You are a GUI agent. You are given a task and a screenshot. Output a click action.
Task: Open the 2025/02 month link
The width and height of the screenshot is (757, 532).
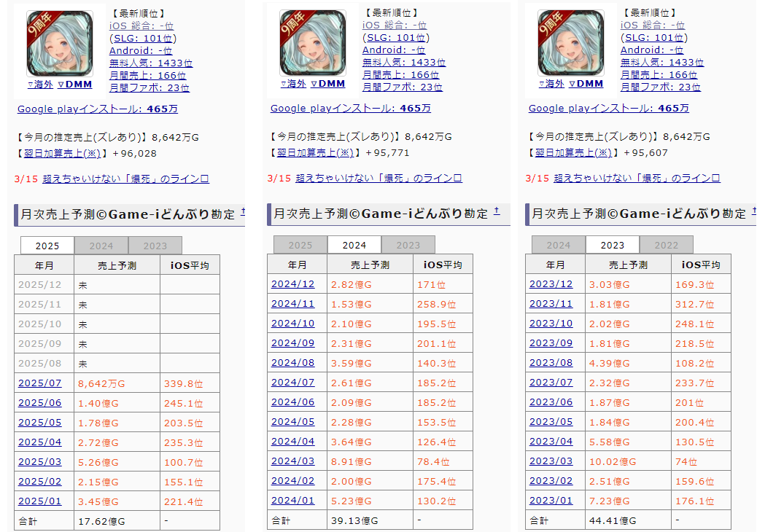click(39, 482)
